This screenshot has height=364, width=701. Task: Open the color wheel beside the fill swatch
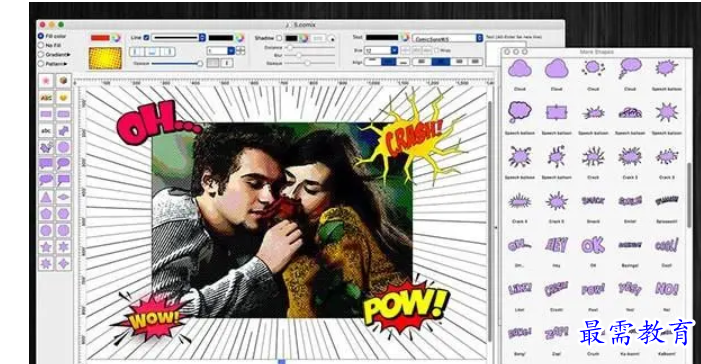tap(116, 38)
